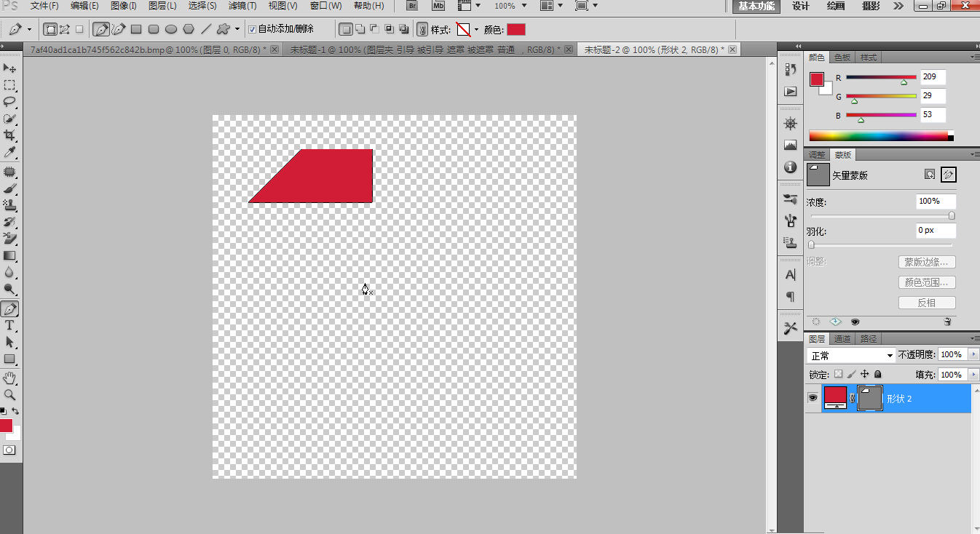Pick the Line shape in the options bar
980x534 pixels.
click(206, 30)
